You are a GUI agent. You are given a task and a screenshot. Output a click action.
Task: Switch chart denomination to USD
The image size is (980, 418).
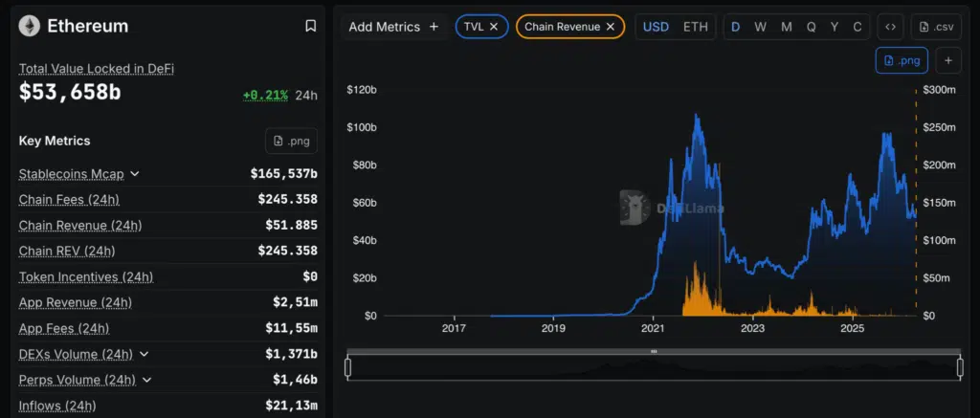656,27
